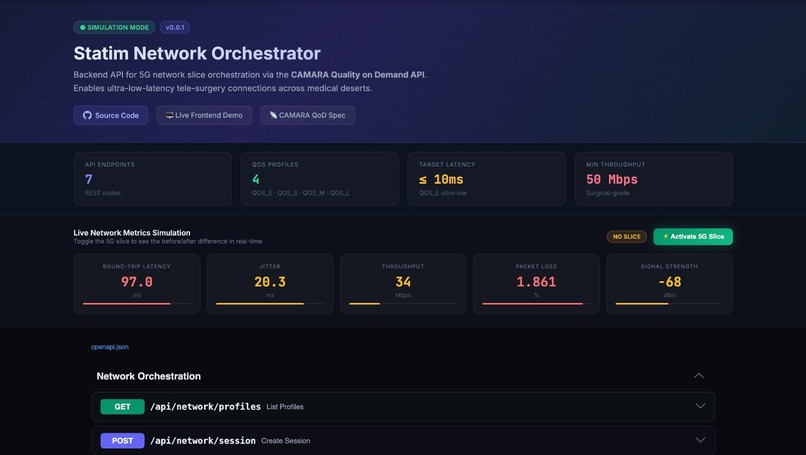Click the green dot in SIMULATION MODE badge
The height and width of the screenshot is (455, 806).
click(82, 27)
